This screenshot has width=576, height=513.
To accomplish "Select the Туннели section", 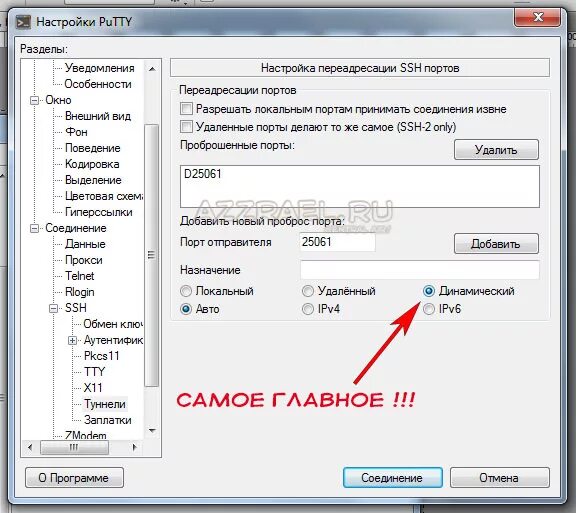I will point(105,404).
